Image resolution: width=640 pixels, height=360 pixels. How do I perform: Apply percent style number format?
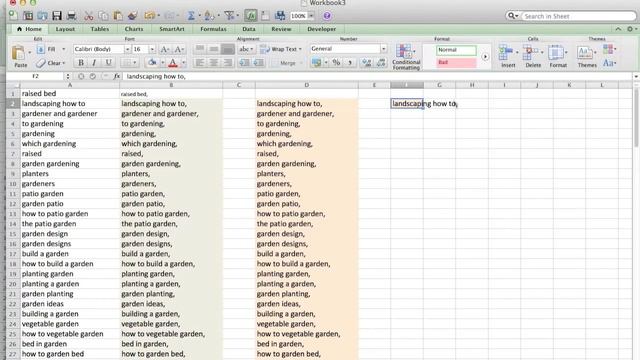pyautogui.click(x=336, y=63)
